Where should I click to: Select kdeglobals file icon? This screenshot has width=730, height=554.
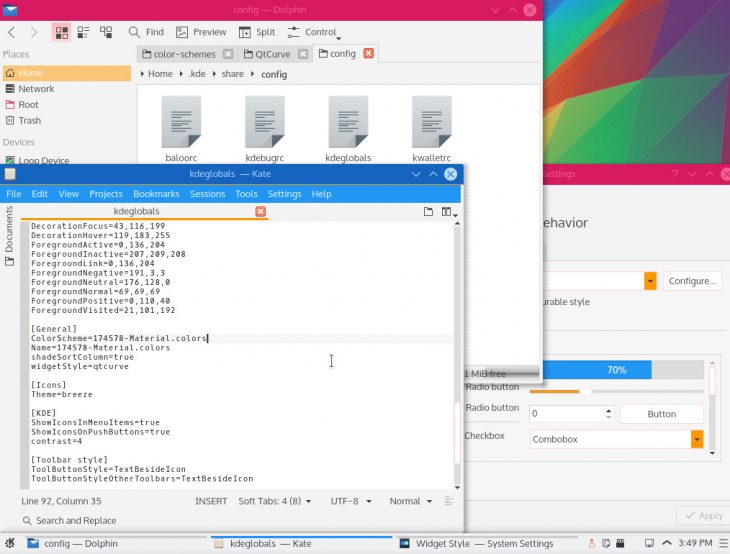point(348,122)
